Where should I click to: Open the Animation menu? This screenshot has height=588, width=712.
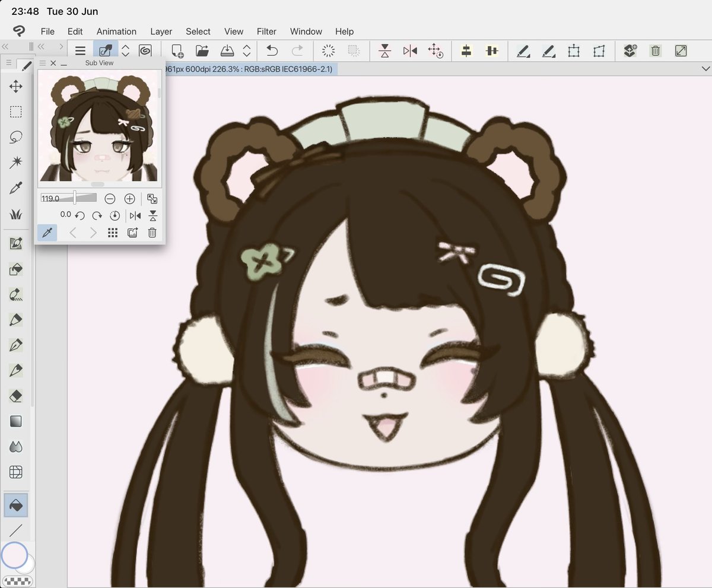pos(116,31)
